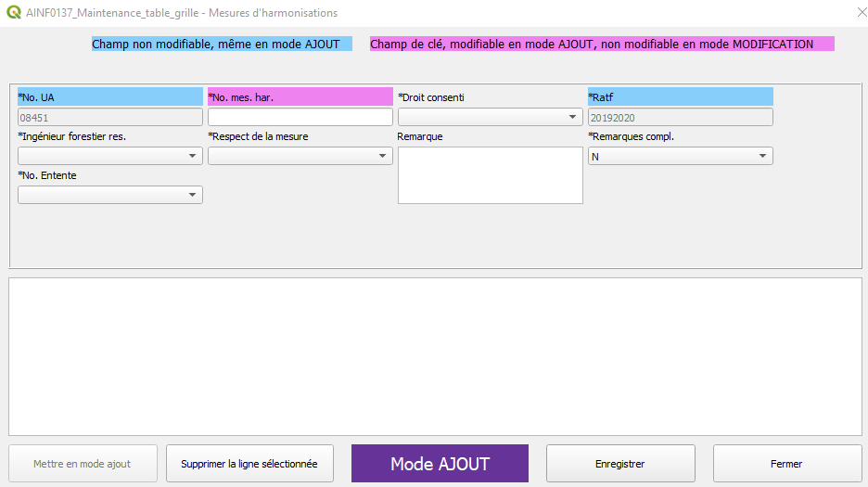Click the Remarque label text
868x487 pixels.
[x=419, y=136]
